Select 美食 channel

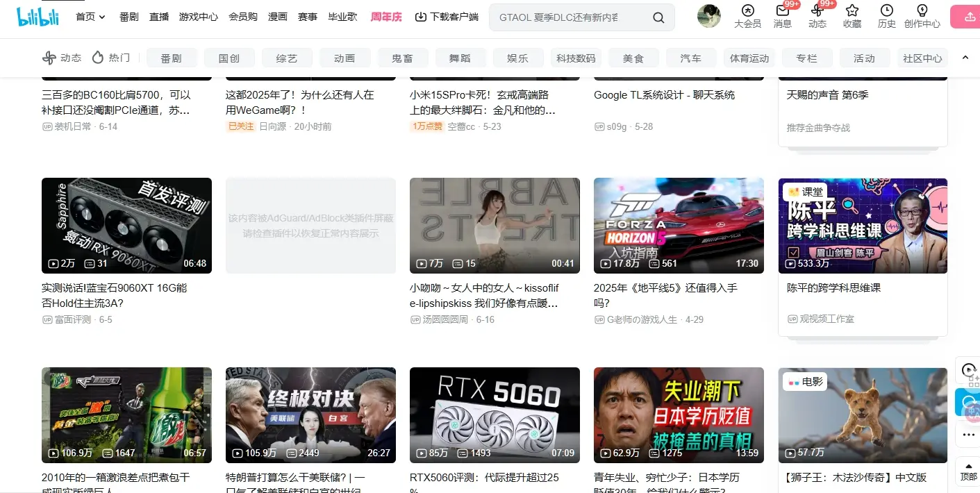pos(633,58)
